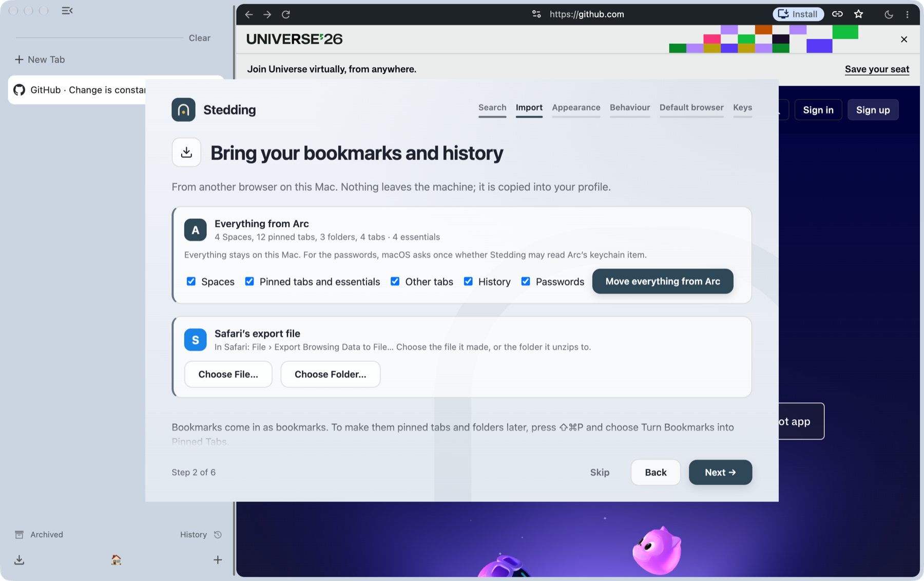The image size is (924, 581).
Task: Open the Save your seat link
Action: click(x=877, y=69)
